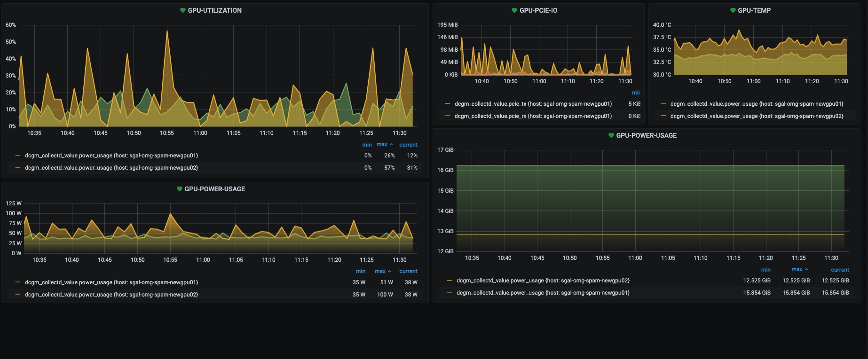Toggle newgpu01 series in GPU-TEMP legend
The height and width of the screenshot is (359, 868).
(x=757, y=104)
